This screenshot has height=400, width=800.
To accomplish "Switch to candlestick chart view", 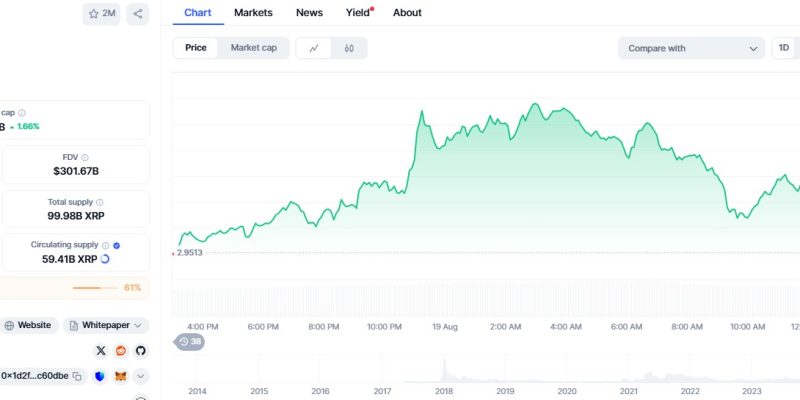I will (349, 48).
